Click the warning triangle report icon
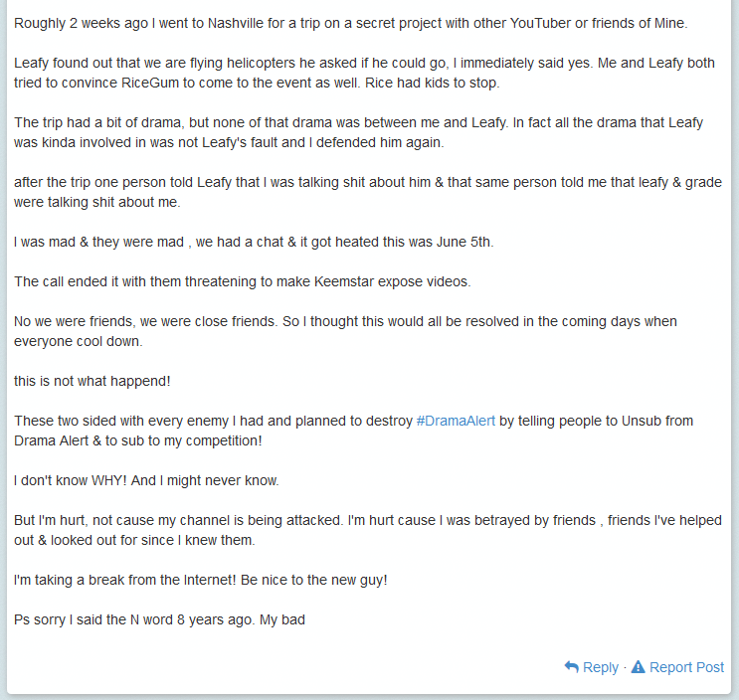 (638, 666)
